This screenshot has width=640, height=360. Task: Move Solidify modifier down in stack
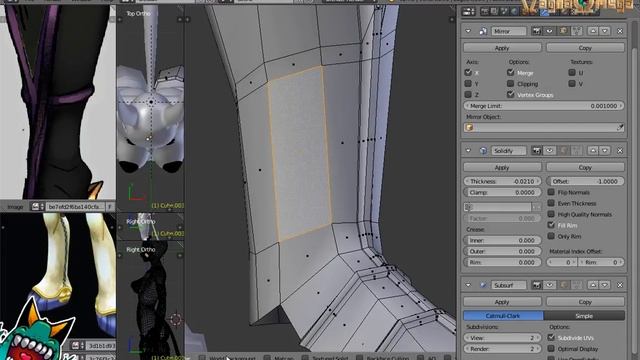coord(605,151)
